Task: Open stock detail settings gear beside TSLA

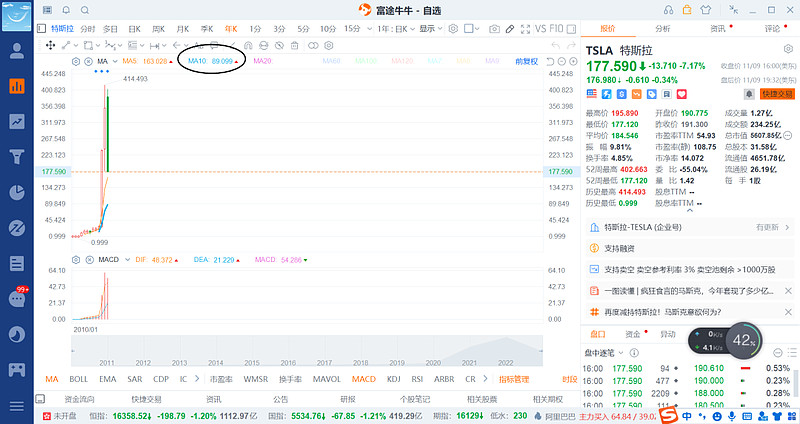Action: click(788, 49)
